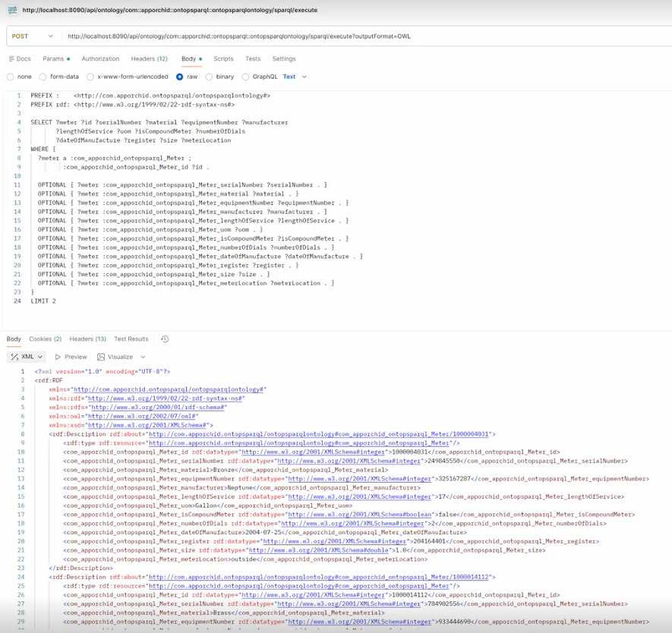Image resolution: width=672 pixels, height=633 pixels.
Task: Click the LIMIT 2 line in query
Action: (43, 301)
